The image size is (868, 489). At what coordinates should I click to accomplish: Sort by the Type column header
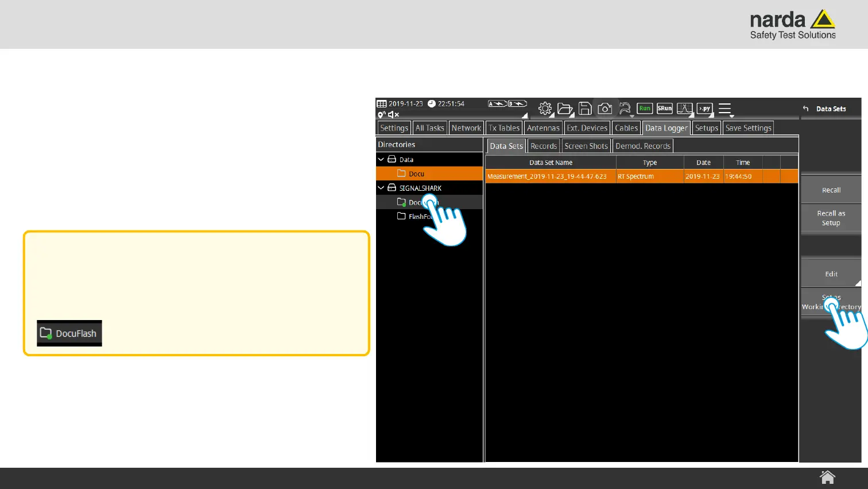(x=650, y=163)
